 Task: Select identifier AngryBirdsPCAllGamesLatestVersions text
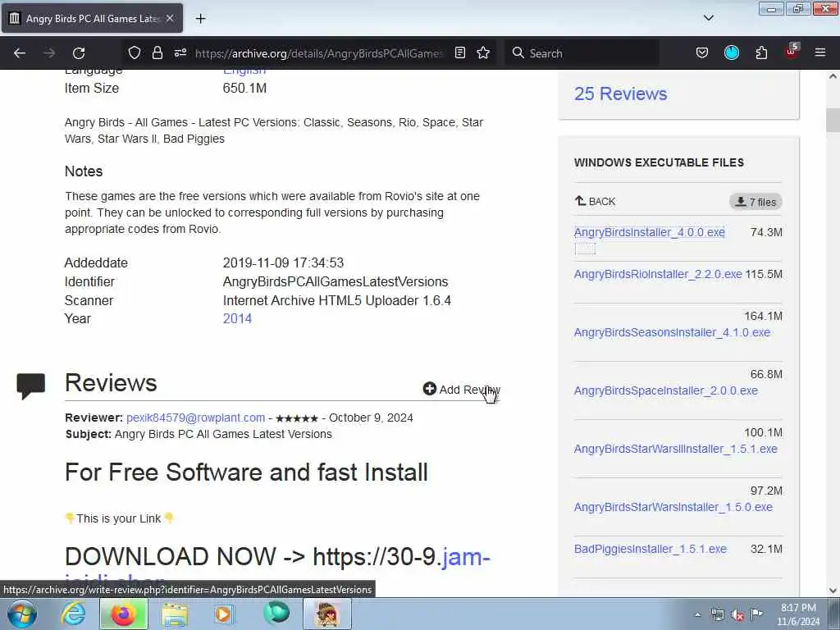click(x=336, y=282)
